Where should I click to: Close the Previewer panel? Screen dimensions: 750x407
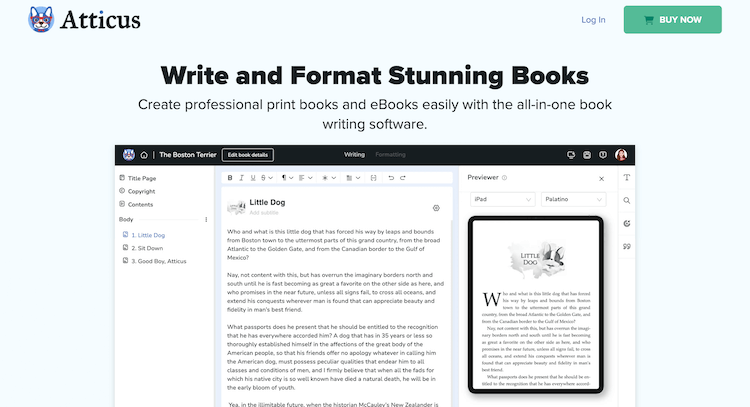click(x=602, y=179)
